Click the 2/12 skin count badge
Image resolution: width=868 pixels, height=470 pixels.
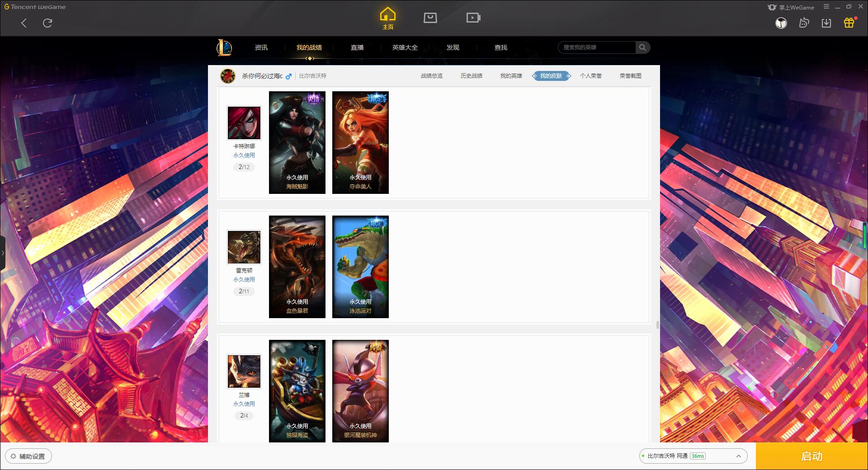[x=244, y=167]
